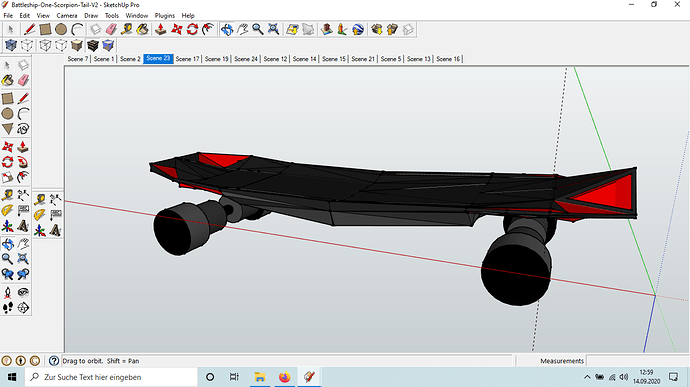Switch to Shaded With Textures style
The image size is (690, 387).
coord(92,45)
